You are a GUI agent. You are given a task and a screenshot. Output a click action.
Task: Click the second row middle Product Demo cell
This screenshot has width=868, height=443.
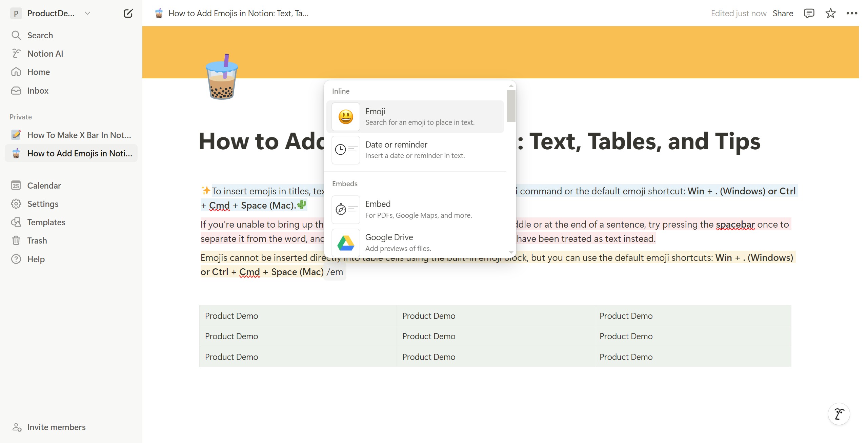tap(495, 336)
